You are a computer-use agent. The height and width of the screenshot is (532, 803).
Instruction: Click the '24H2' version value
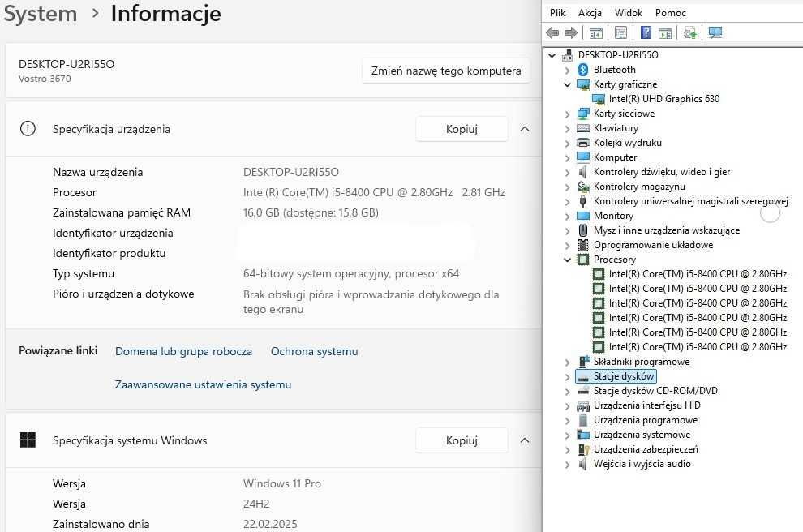click(256, 504)
